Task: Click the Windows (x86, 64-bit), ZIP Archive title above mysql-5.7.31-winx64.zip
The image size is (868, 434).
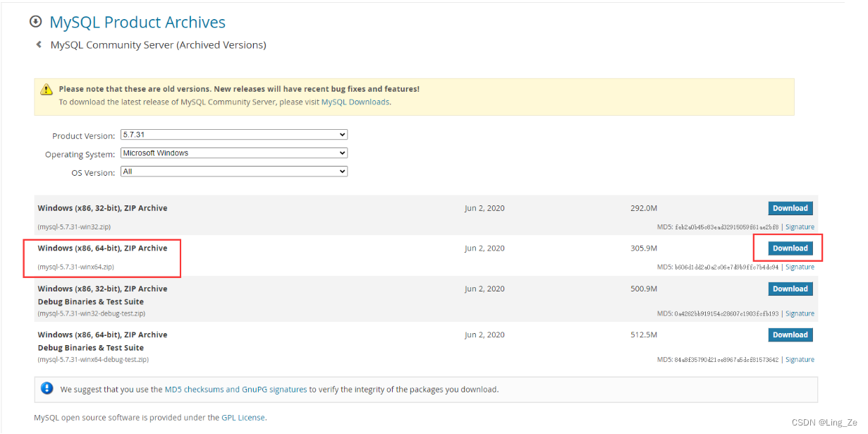Action: pos(102,248)
